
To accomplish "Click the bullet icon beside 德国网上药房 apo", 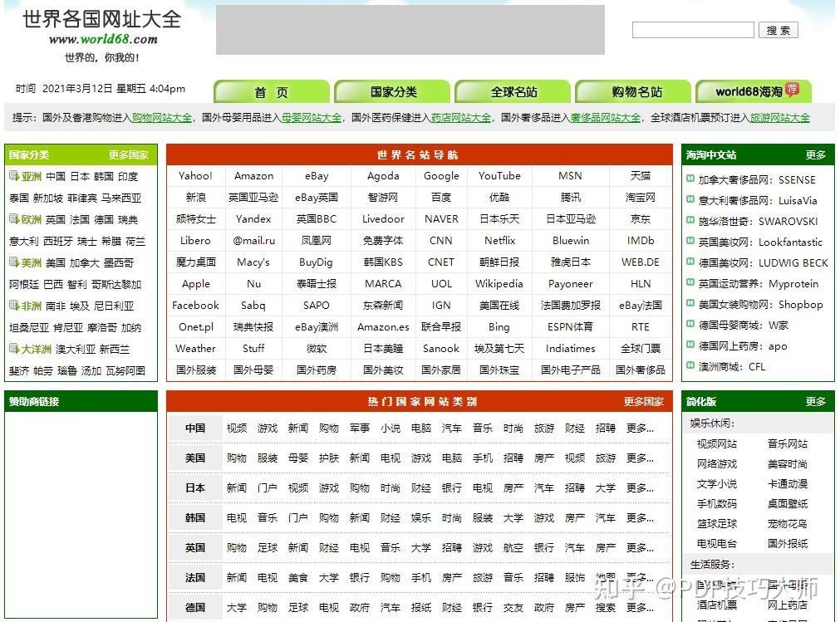I will point(690,345).
